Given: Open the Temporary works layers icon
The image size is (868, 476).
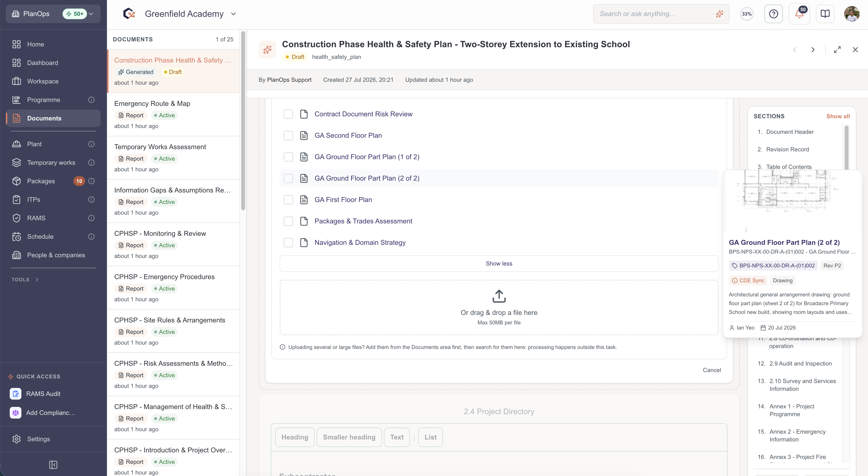Looking at the screenshot, I should 17,163.
